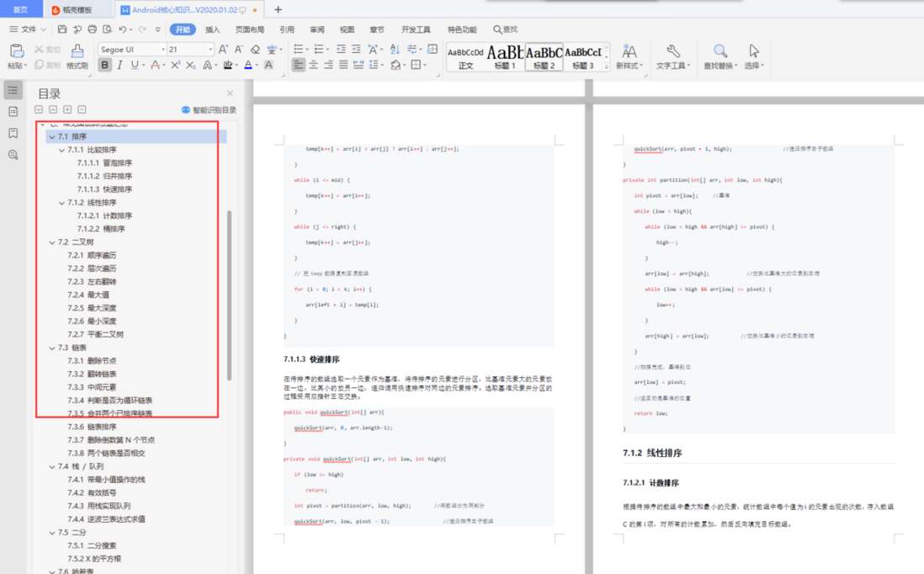Apply the 正文 style

tap(465, 56)
